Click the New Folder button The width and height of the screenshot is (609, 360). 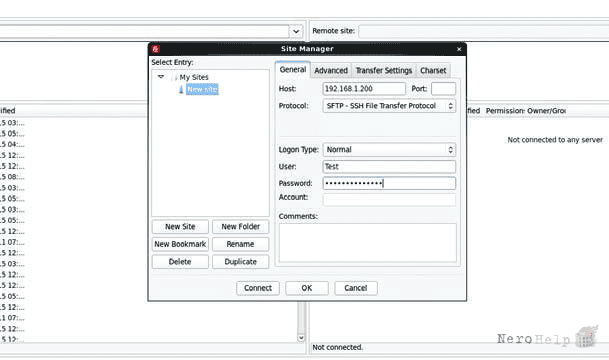tap(240, 227)
